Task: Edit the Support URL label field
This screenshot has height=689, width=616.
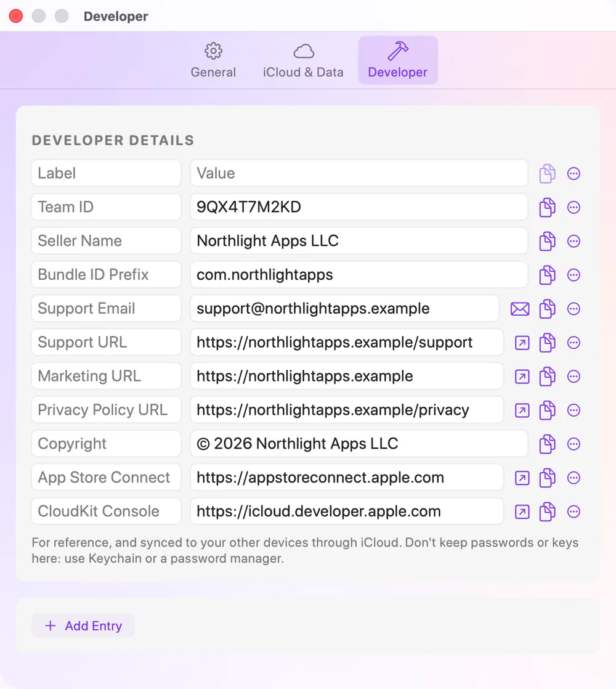Action: point(106,342)
